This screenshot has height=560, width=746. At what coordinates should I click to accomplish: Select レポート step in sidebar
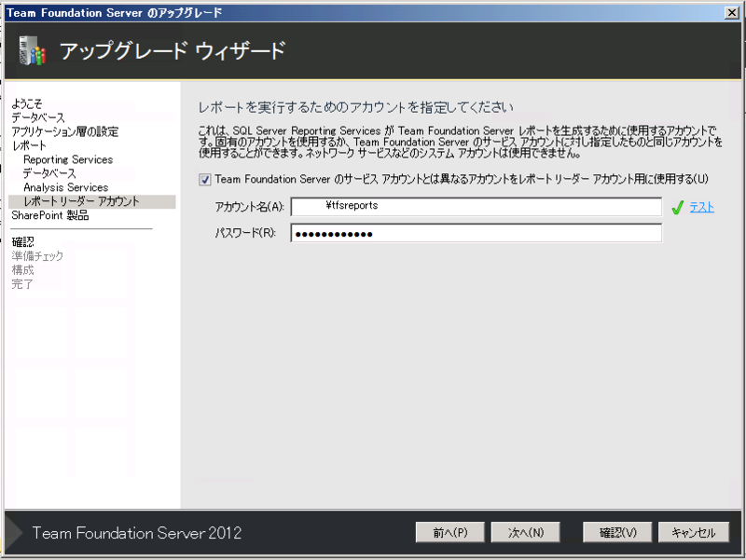(x=29, y=145)
